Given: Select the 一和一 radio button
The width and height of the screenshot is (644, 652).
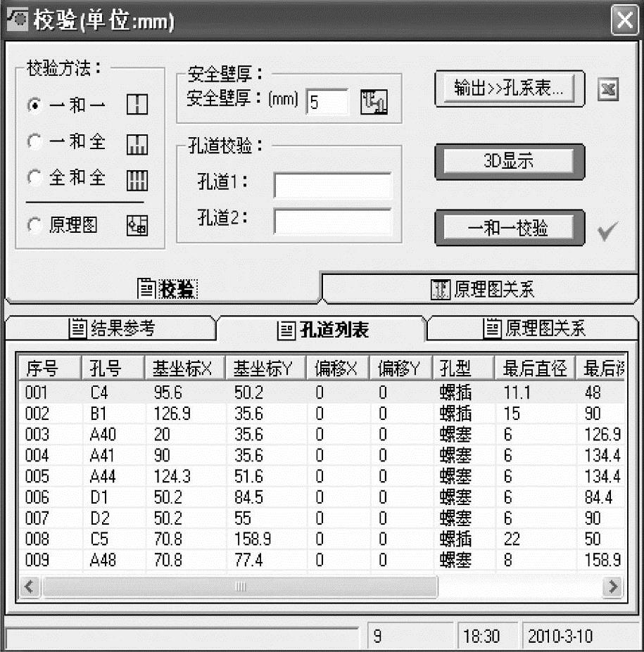Looking at the screenshot, I should pos(34,105).
